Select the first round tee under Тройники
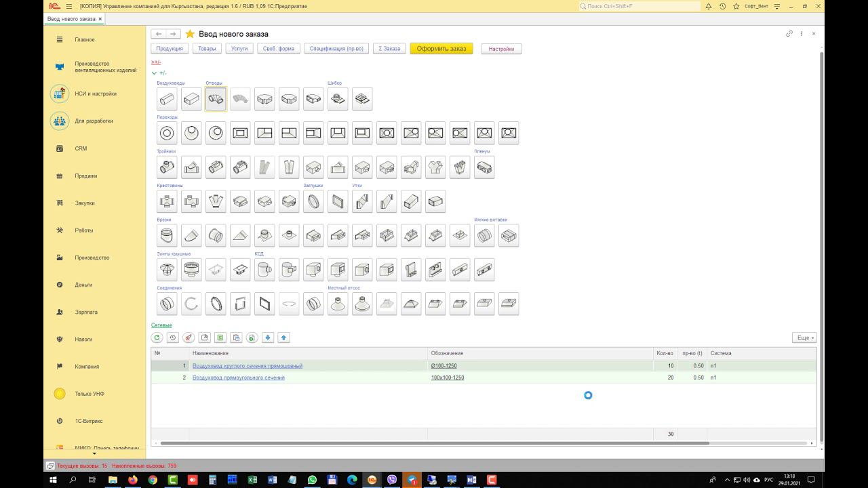This screenshot has width=868, height=488. tap(167, 167)
